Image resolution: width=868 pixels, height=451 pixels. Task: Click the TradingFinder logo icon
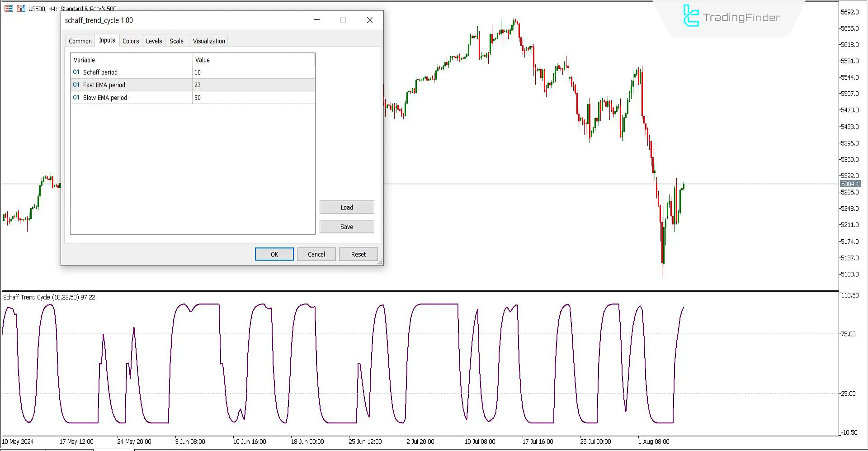[690, 16]
